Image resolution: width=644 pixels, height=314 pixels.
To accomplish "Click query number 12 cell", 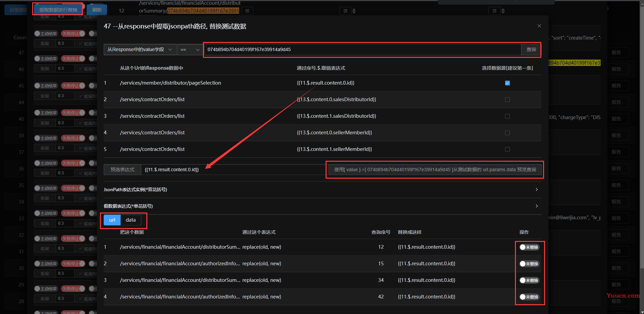I will click(x=381, y=247).
